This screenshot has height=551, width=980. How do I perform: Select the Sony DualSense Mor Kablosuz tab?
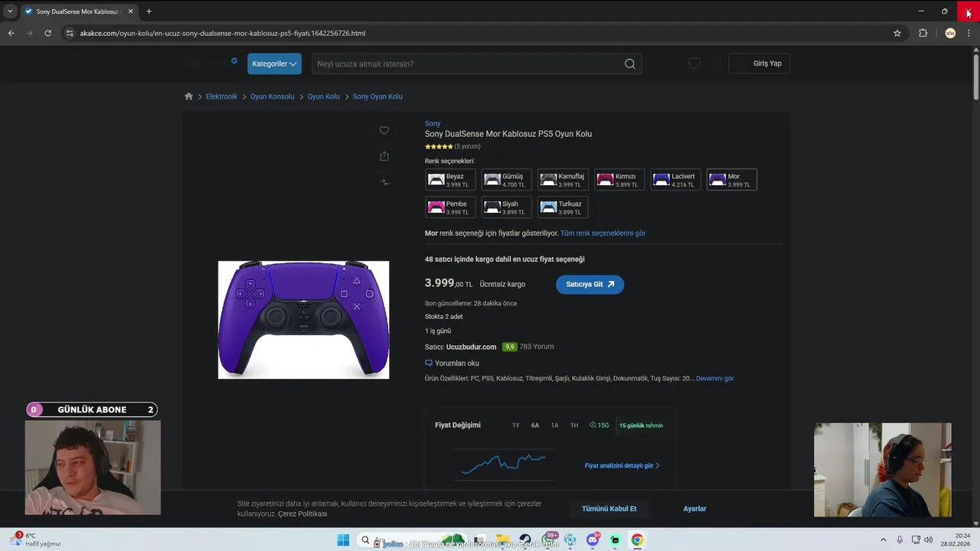tap(79, 11)
